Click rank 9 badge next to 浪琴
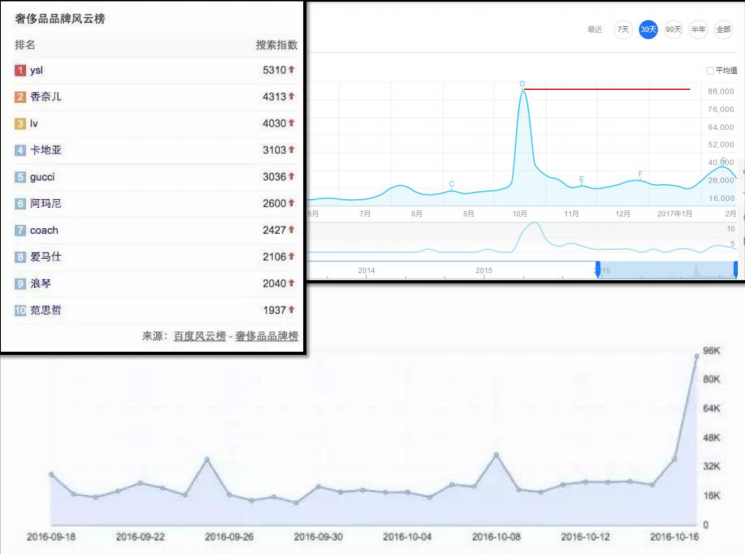The height and width of the screenshot is (554, 745). point(20,284)
